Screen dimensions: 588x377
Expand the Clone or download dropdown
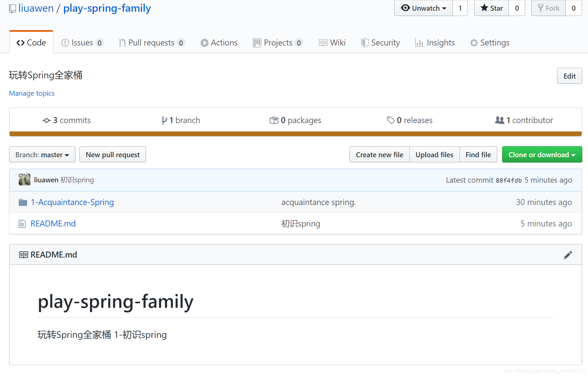[542, 155]
